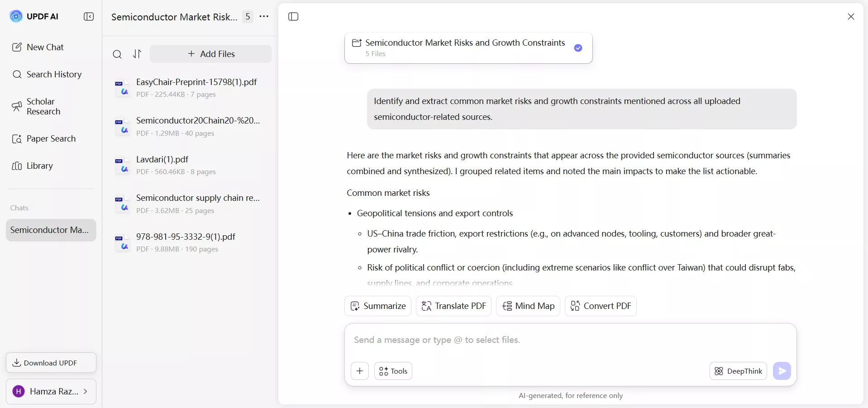Search files in the sidebar
868x408 pixels.
click(x=117, y=54)
